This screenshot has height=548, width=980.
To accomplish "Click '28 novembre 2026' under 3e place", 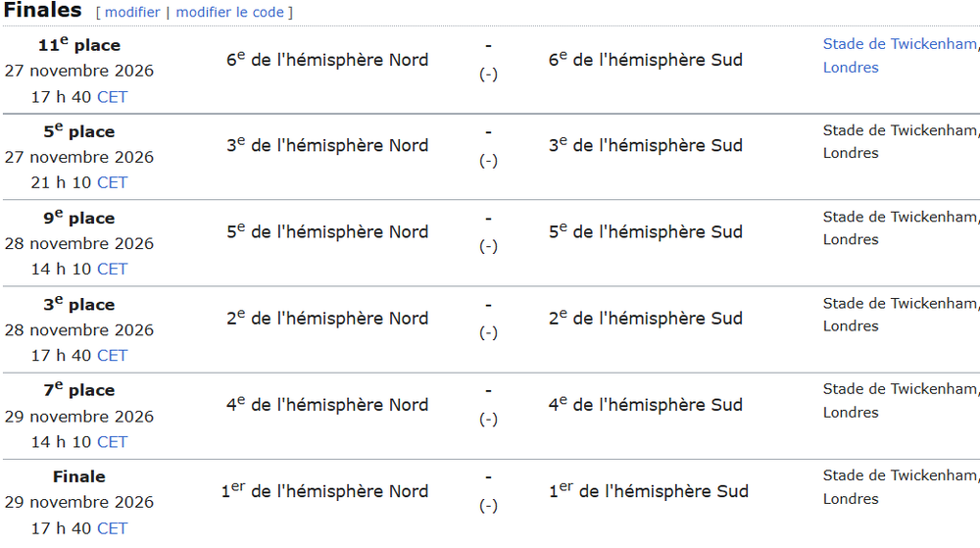I will (x=78, y=329).
